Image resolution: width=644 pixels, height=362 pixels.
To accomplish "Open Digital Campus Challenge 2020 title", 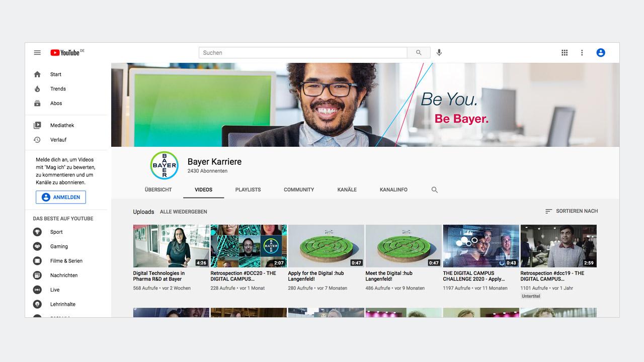I will click(x=474, y=276).
